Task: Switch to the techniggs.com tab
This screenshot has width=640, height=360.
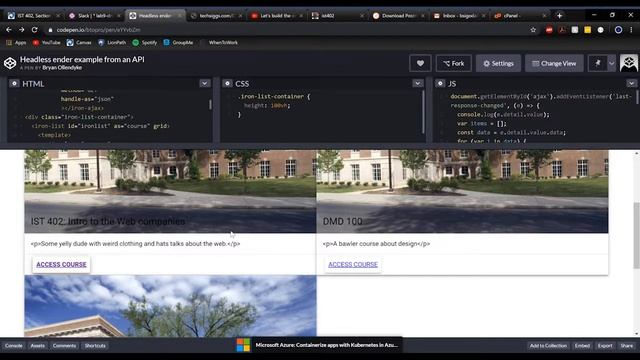Action: point(216,16)
